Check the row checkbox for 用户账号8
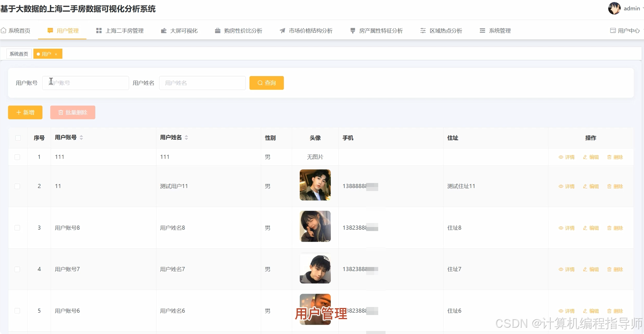 click(18, 228)
